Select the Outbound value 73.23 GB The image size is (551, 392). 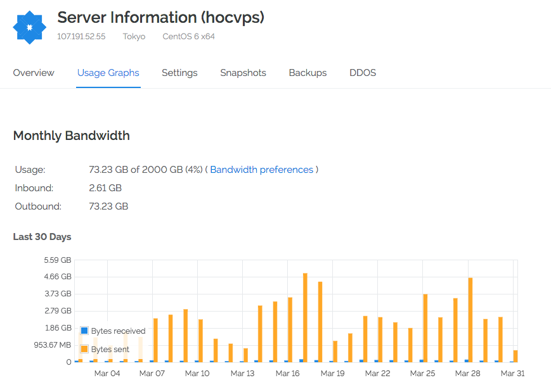[108, 206]
